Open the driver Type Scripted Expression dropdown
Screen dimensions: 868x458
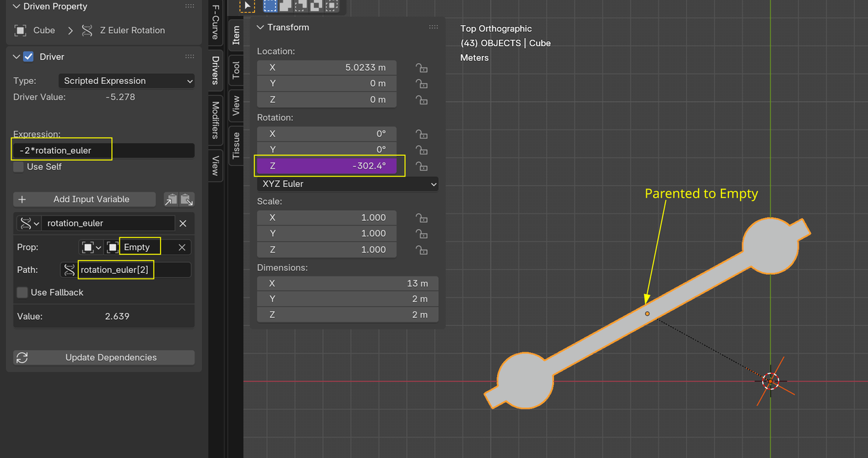click(127, 81)
